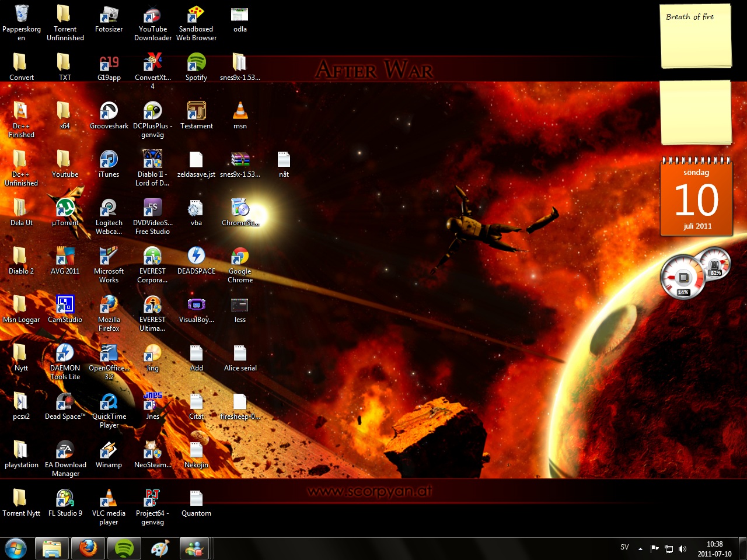Select the Papperskorgen recycle bin
Image resolution: width=747 pixels, height=560 pixels.
[22, 15]
